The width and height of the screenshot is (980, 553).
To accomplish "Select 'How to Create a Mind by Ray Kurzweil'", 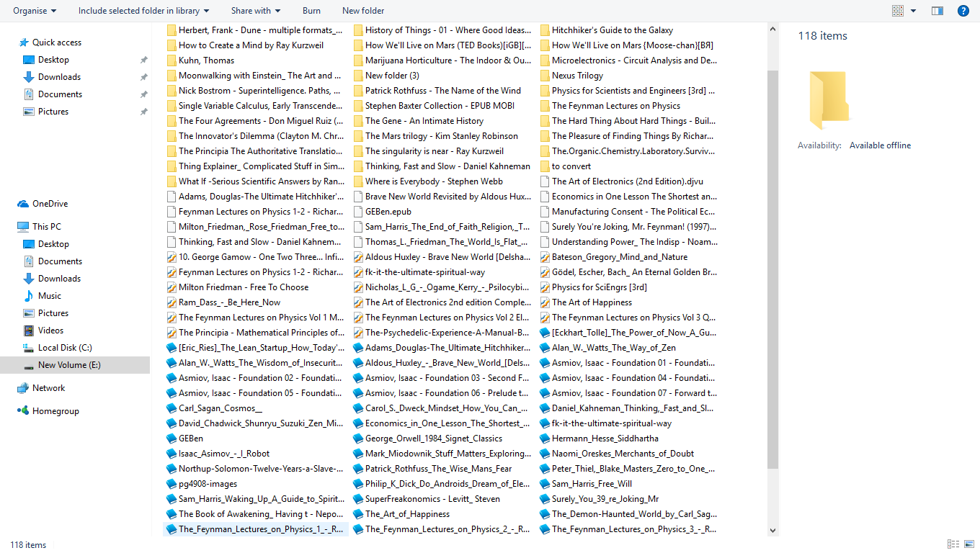I will coord(251,45).
